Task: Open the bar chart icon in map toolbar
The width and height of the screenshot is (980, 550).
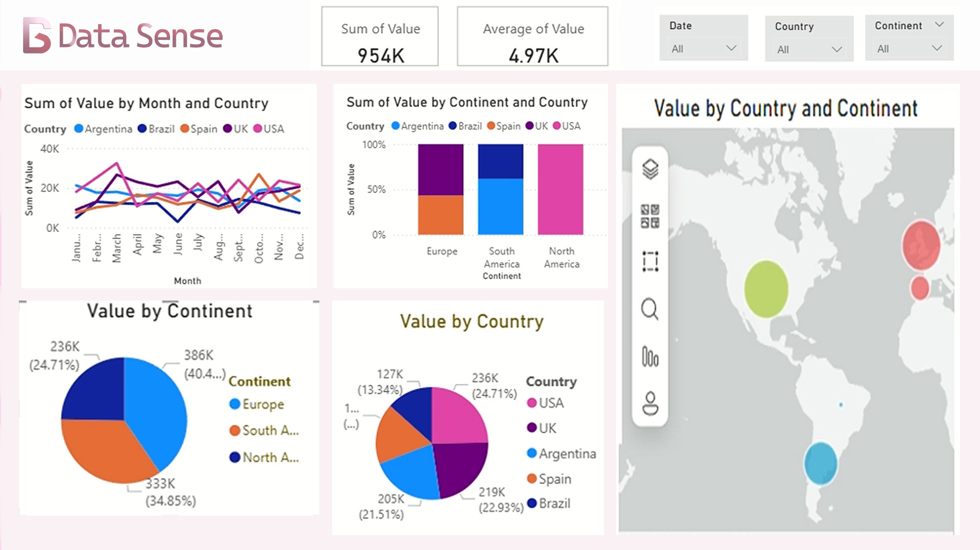Action: point(650,356)
